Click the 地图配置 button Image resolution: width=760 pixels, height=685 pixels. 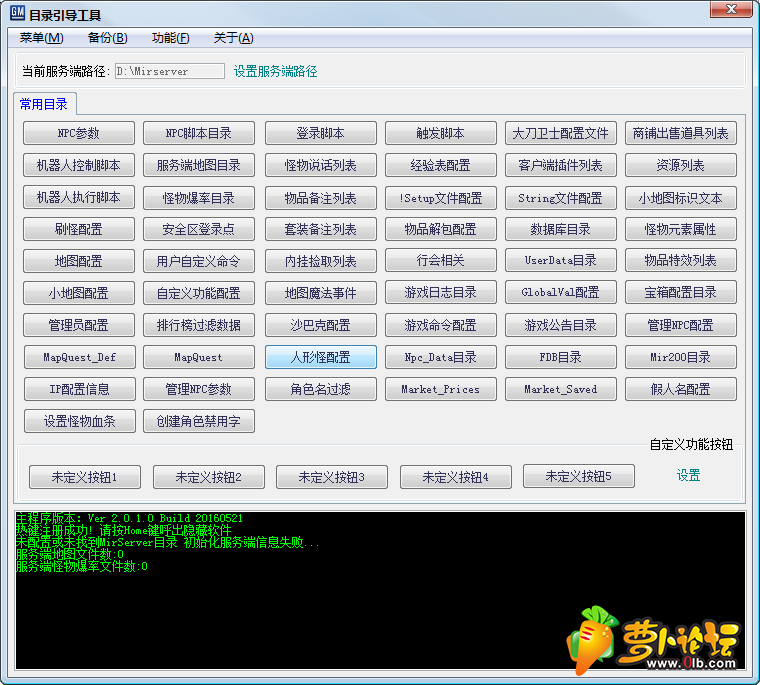[x=79, y=261]
